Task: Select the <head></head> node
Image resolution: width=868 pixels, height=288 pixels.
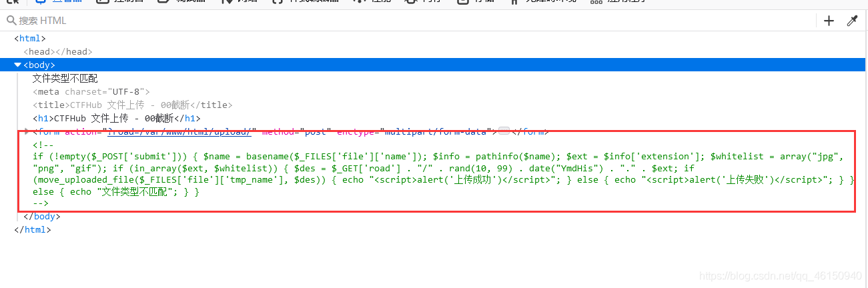Action: [x=58, y=51]
